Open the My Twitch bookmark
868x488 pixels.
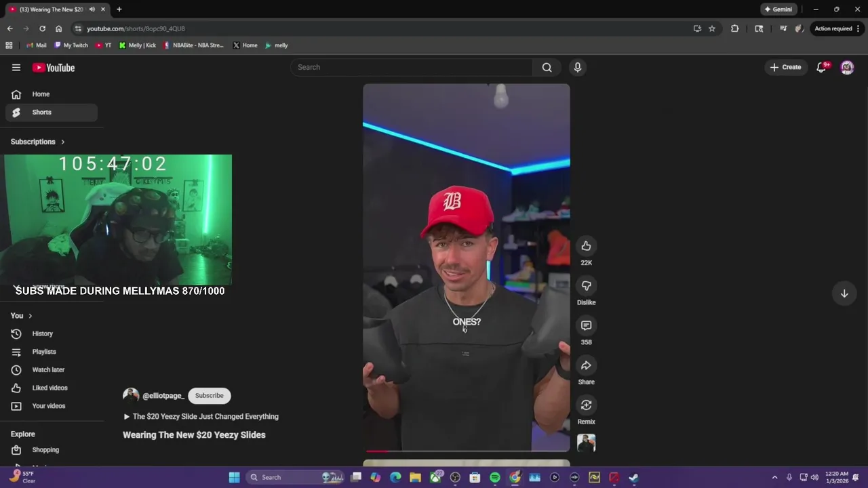point(71,45)
